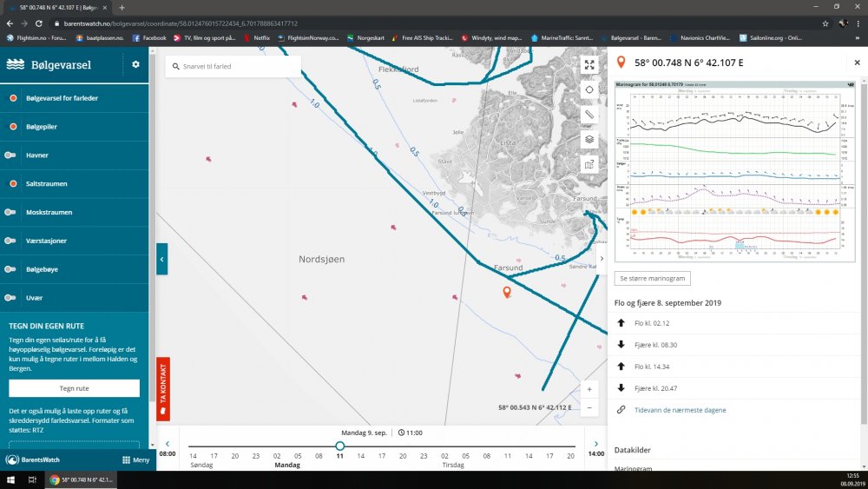Click the BarentsWatch logo
The image size is (868, 489).
[33, 459]
